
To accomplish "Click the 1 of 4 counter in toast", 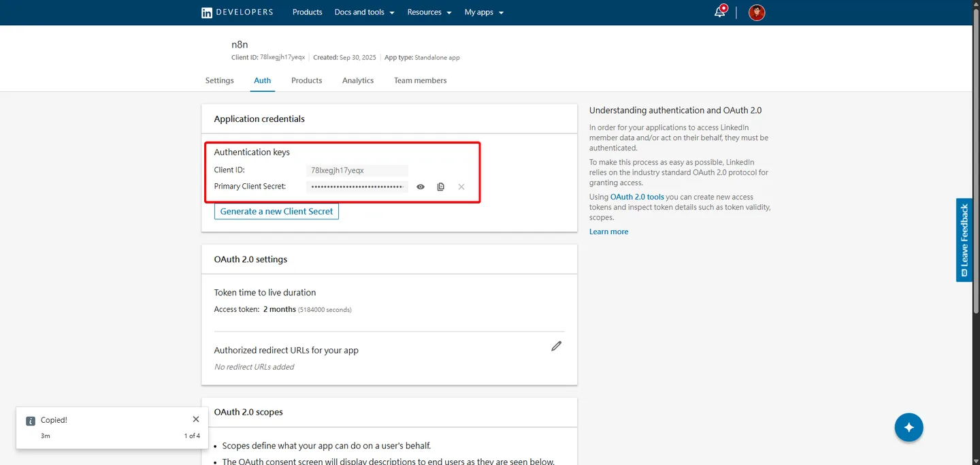I will coord(192,436).
